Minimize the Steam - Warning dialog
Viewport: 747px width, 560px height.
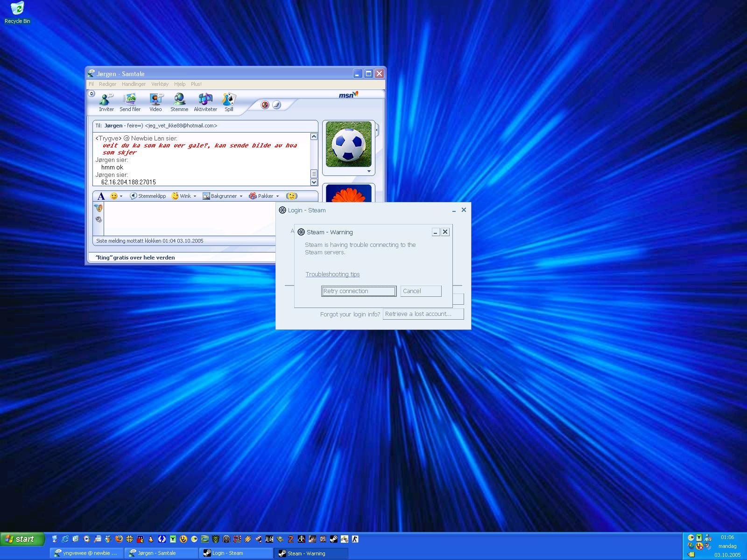(436, 232)
